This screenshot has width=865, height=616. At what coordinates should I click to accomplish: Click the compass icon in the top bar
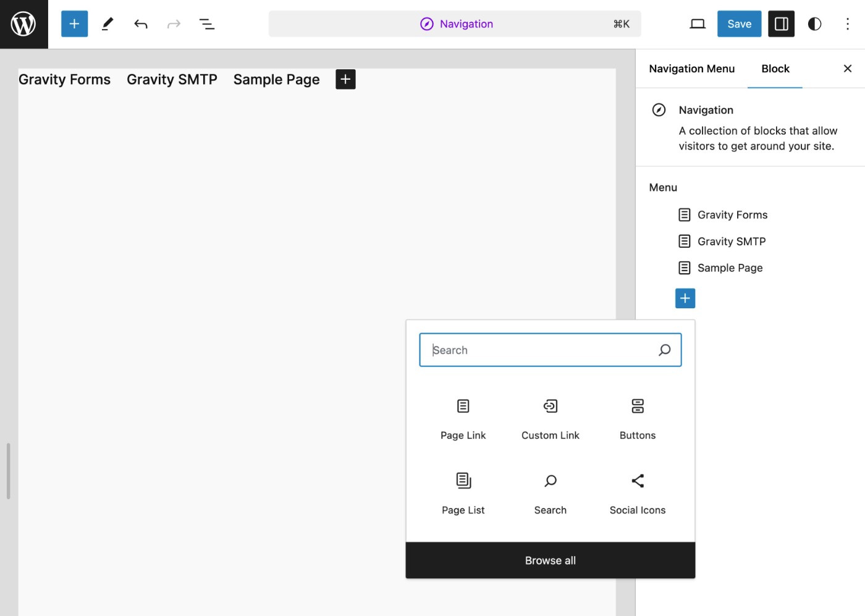click(427, 24)
